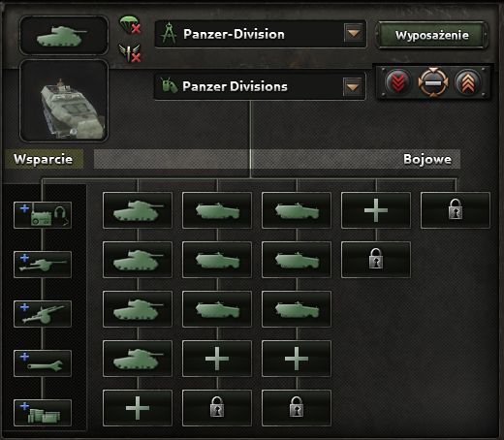Switch to the Wsparcie support section header

click(44, 159)
